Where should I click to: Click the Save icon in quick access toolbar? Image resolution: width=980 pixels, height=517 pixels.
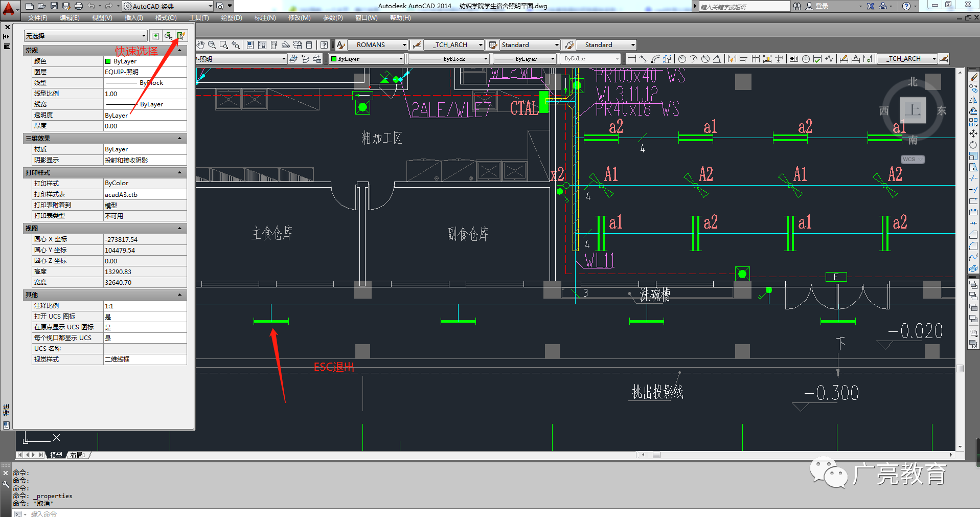coord(54,6)
